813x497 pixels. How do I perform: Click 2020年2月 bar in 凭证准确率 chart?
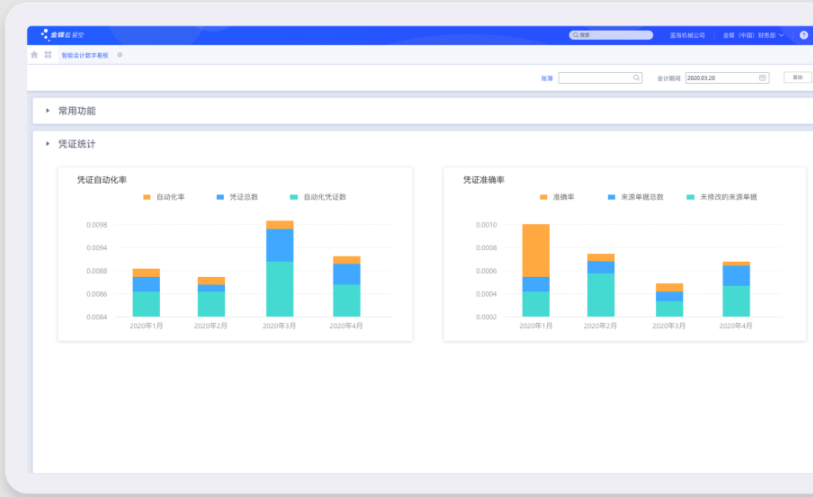click(600, 285)
